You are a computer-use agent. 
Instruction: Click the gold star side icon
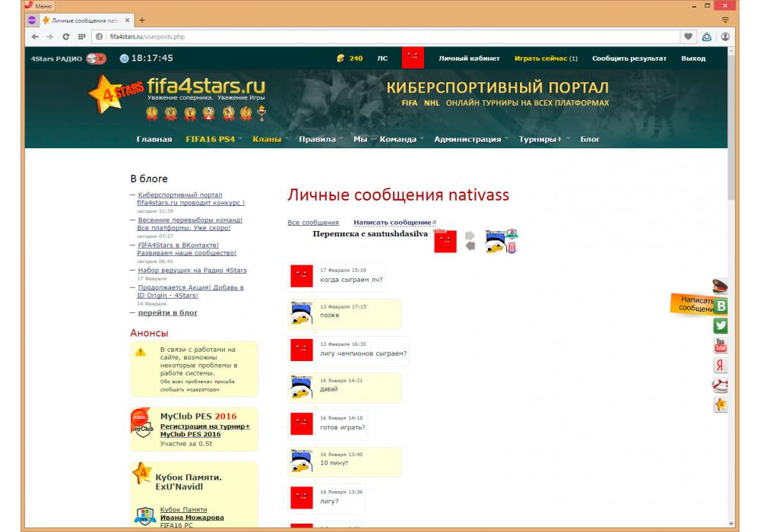(720, 404)
